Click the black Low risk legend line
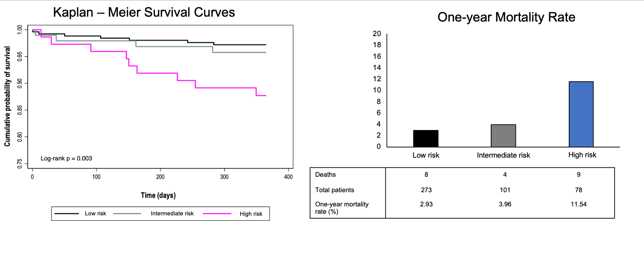The image size is (644, 256). (67, 214)
